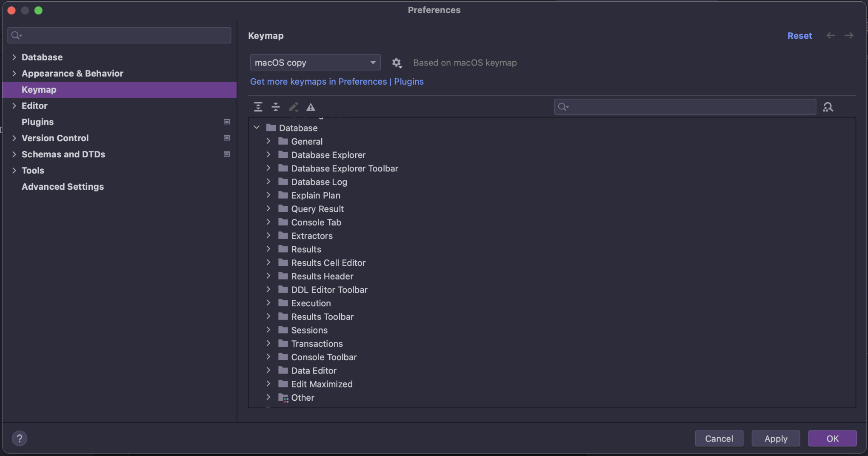Viewport: 868px width, 456px height.
Task: Expand the Query Result folder
Action: pos(268,208)
